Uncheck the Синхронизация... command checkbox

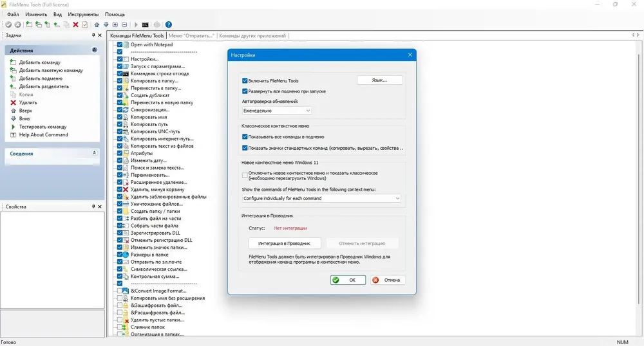tap(120, 110)
